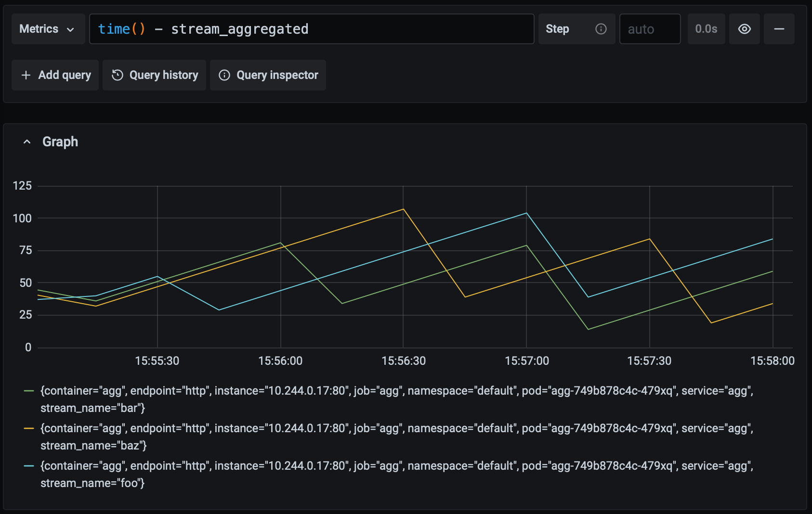Remove the query using the minus icon
The height and width of the screenshot is (514, 812).
(x=779, y=29)
